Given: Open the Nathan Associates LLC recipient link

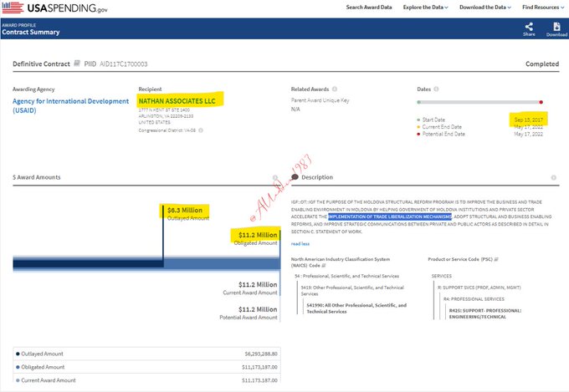Looking at the screenshot, I should pyautogui.click(x=177, y=99).
